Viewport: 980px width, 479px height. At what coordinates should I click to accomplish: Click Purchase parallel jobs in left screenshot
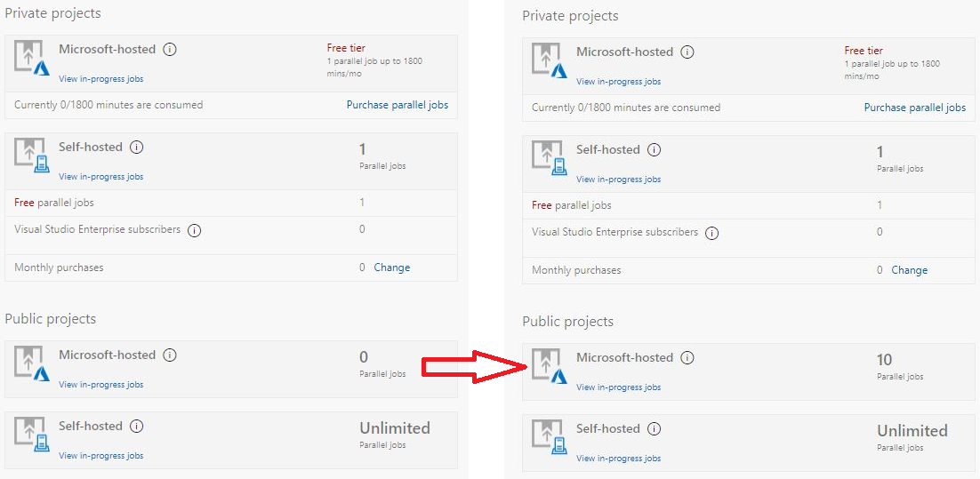point(398,105)
